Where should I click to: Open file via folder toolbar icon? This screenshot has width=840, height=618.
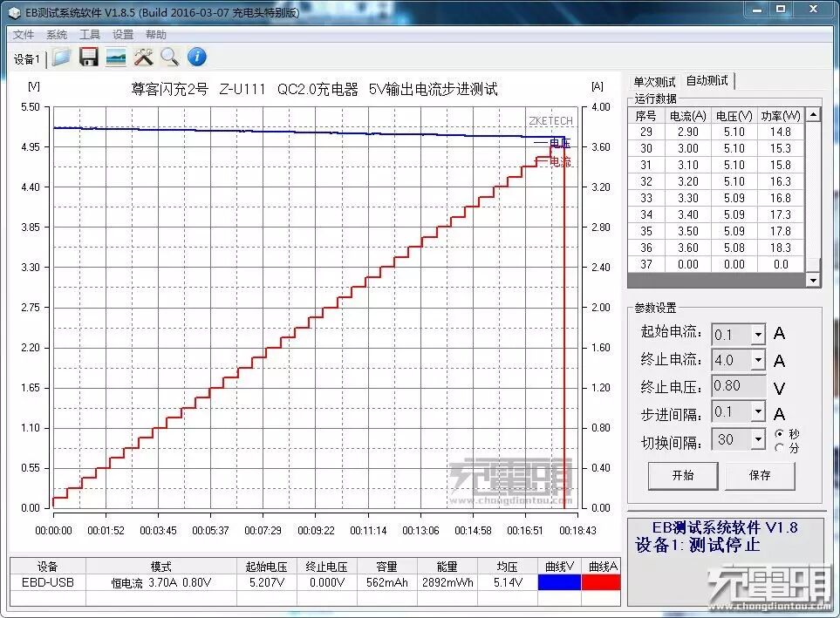(62, 57)
